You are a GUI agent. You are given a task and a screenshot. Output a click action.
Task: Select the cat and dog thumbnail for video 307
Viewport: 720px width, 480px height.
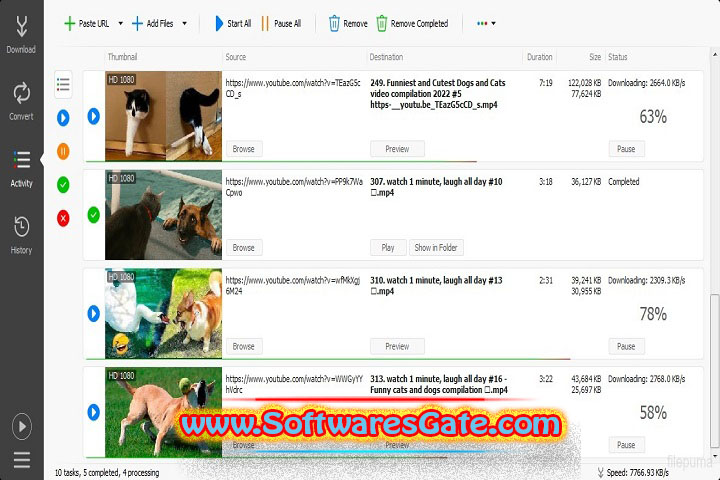(x=163, y=215)
